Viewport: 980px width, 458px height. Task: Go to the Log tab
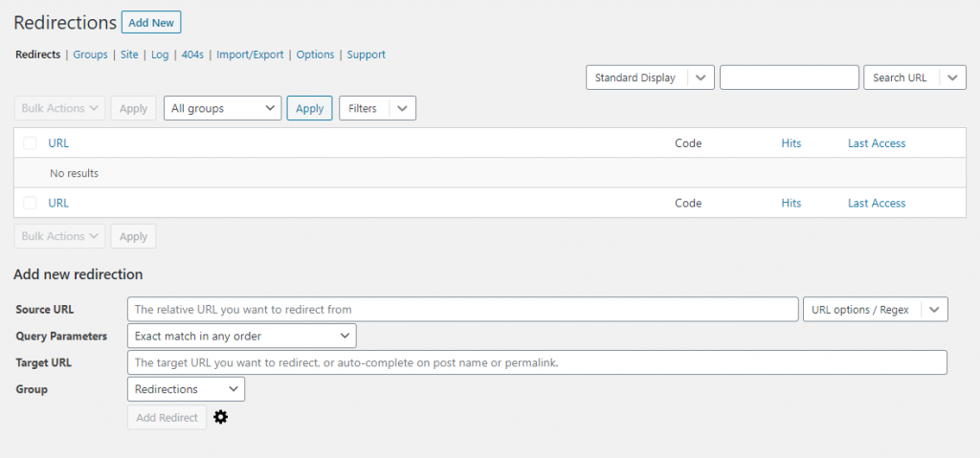pyautogui.click(x=160, y=55)
